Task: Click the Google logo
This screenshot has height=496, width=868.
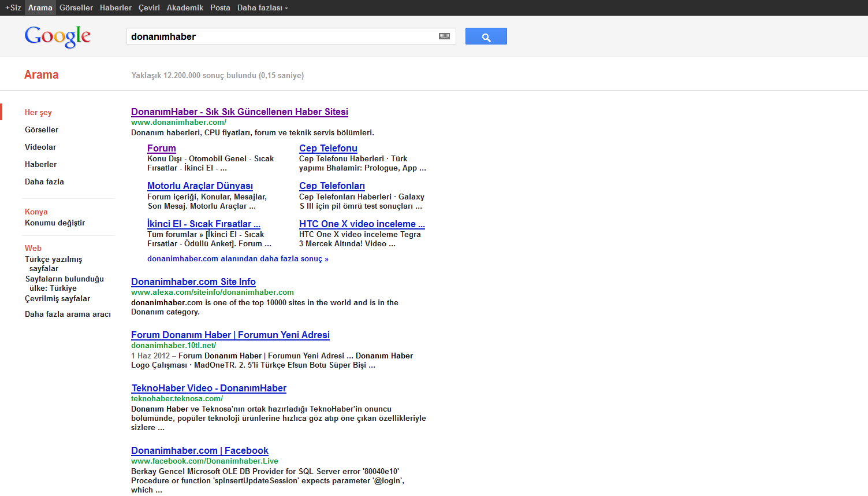Action: click(58, 36)
